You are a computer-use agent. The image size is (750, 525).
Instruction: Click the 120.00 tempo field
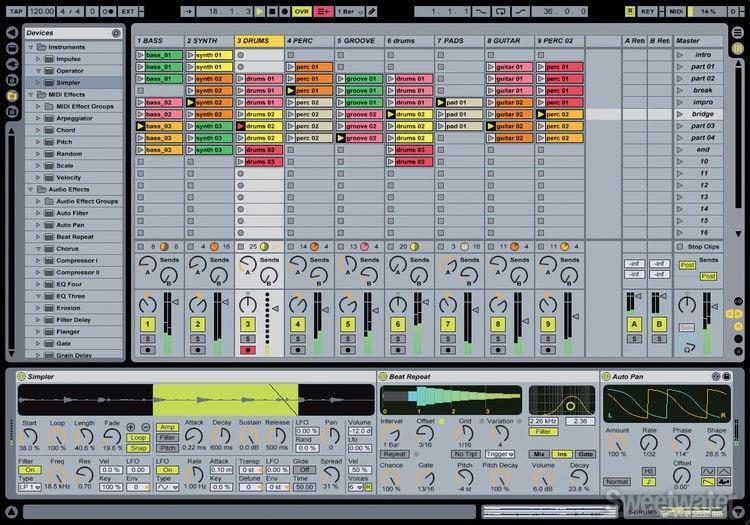tap(43, 10)
